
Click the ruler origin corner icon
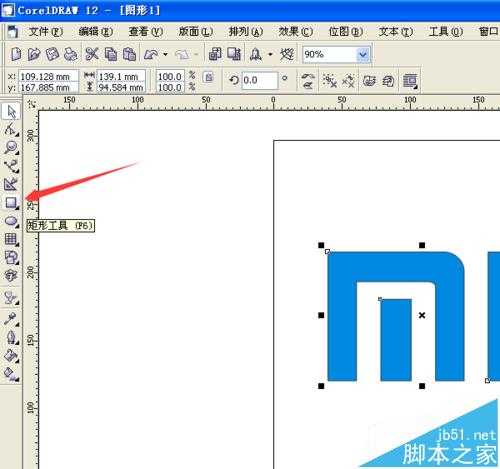pos(31,104)
